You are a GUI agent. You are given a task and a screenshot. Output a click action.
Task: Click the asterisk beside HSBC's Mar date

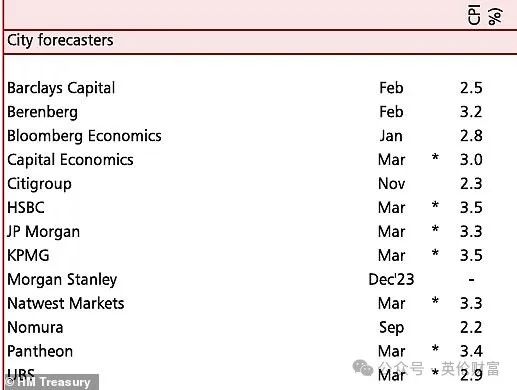435,205
